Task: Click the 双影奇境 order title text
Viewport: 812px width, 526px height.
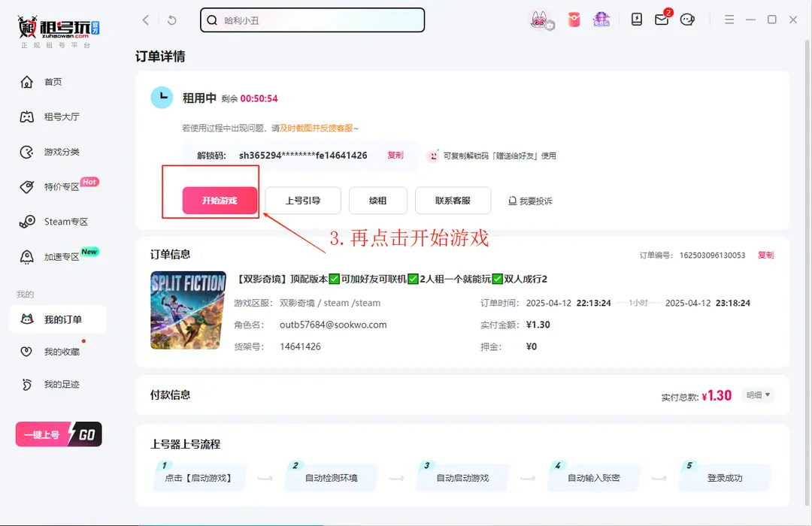Action: [391, 279]
